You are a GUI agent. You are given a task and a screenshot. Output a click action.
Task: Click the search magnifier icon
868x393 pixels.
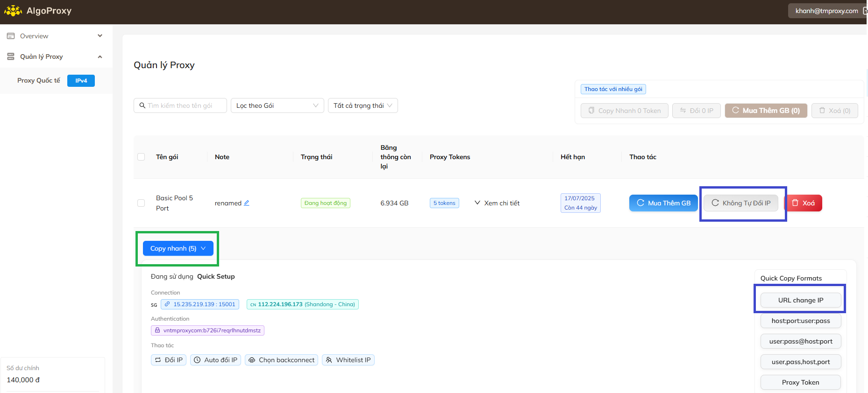142,105
